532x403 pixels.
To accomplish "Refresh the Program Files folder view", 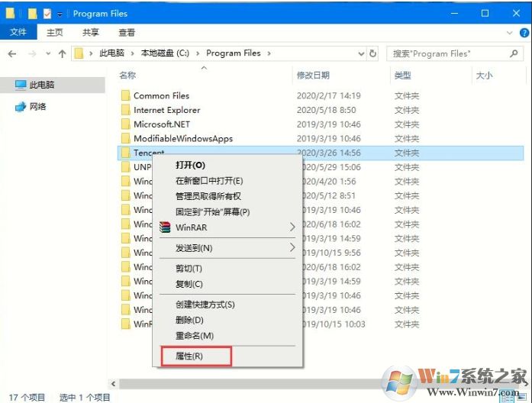I will coord(372,53).
